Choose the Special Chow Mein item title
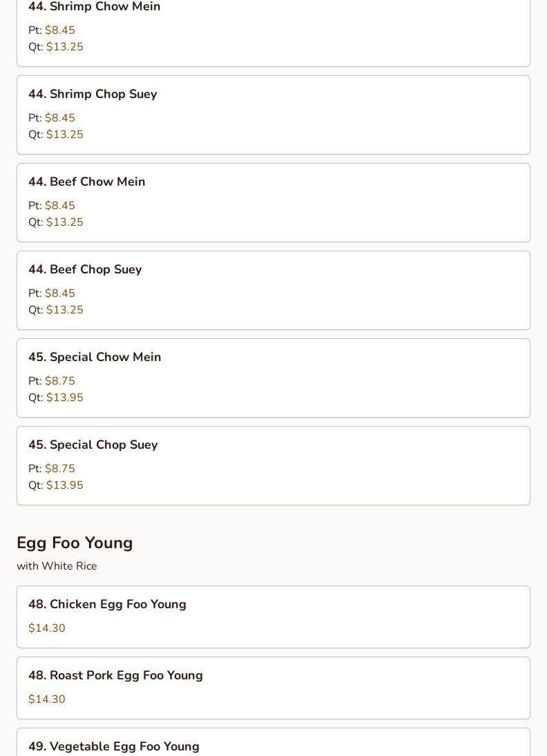Image resolution: width=547 pixels, height=756 pixels. tap(95, 357)
